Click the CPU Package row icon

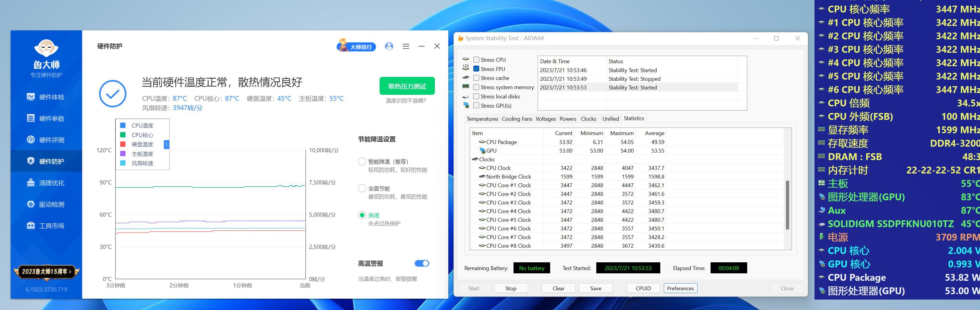482,142
